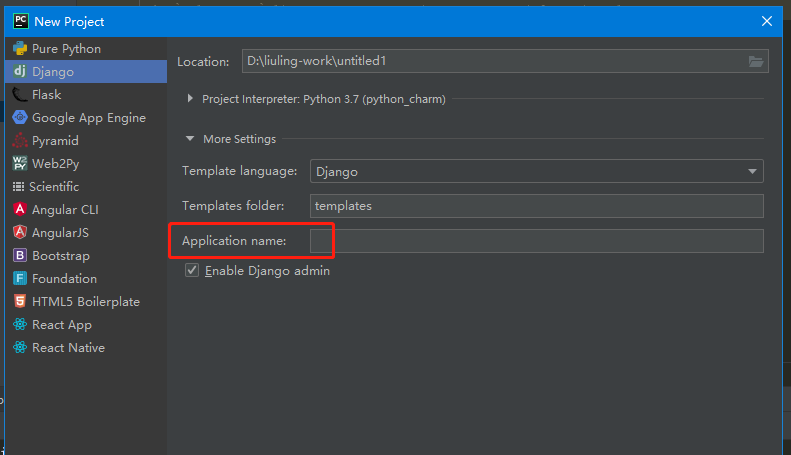
Task: Click the Application name input field
Action: pos(536,241)
